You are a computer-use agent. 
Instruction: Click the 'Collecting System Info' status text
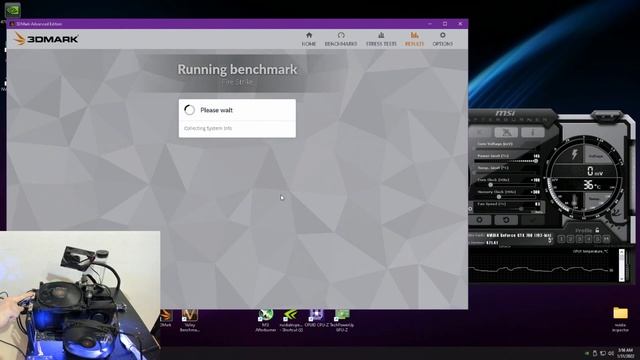click(208, 128)
